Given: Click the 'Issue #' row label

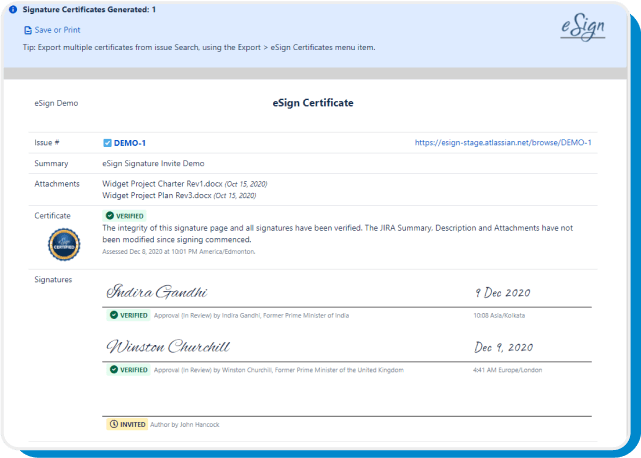Looking at the screenshot, I should [x=47, y=142].
